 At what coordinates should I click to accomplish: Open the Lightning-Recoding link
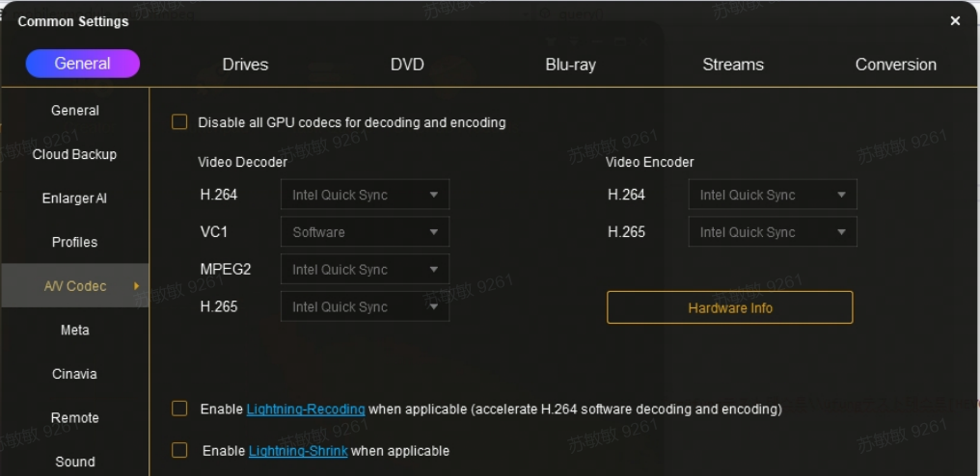click(306, 410)
